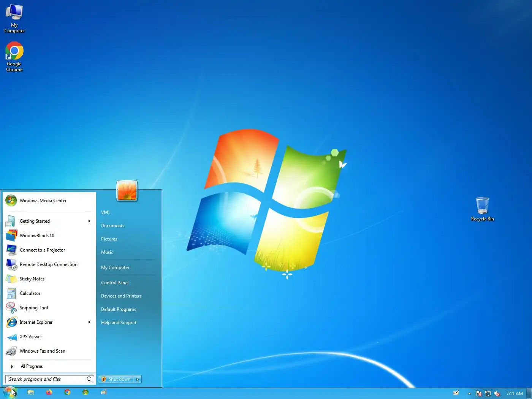Select the Google Chrome desktop shortcut

click(x=14, y=57)
